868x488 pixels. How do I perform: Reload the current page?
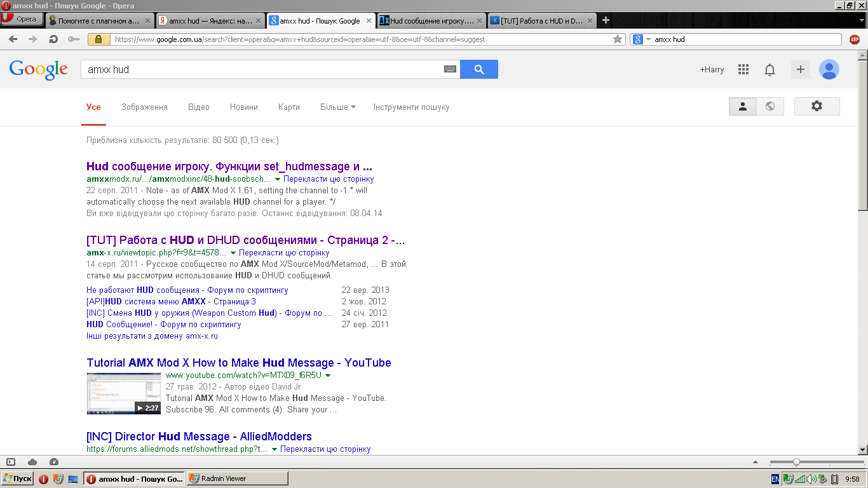pyautogui.click(x=53, y=39)
